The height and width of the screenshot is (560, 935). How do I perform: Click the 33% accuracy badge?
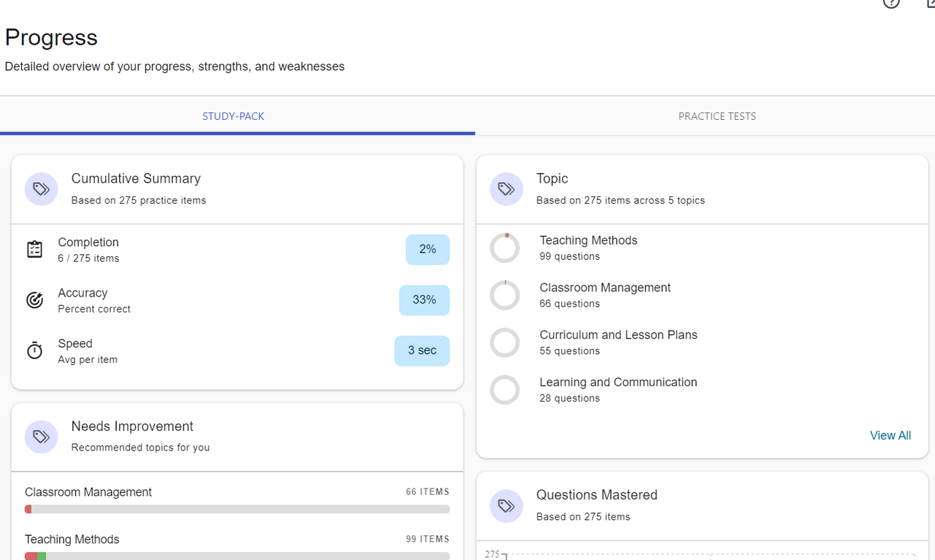pyautogui.click(x=424, y=300)
